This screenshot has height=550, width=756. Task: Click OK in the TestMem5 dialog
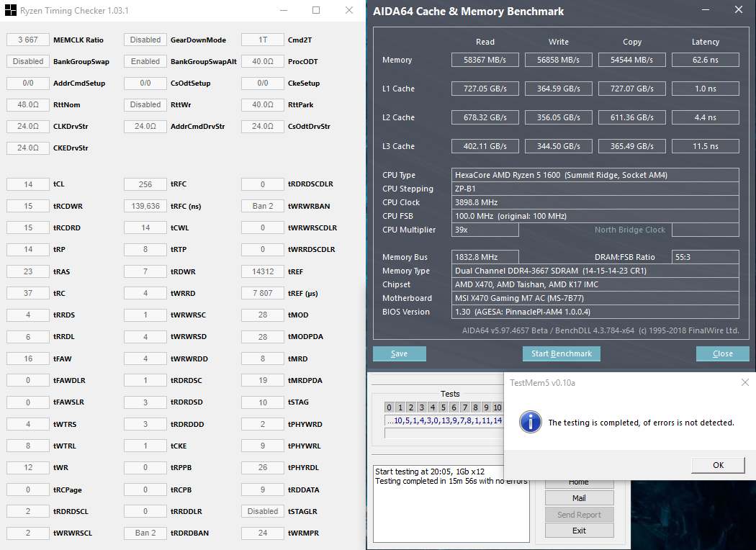click(x=718, y=465)
